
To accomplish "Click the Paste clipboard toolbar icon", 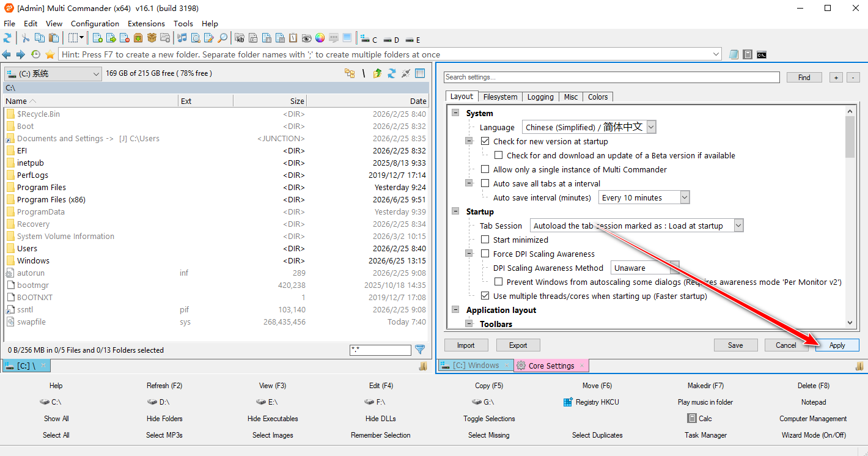I will click(x=54, y=38).
